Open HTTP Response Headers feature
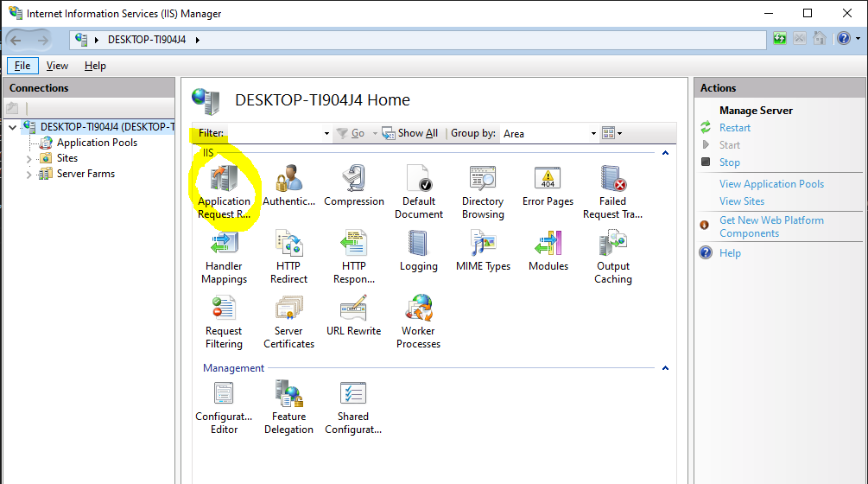The image size is (868, 484). (x=354, y=257)
